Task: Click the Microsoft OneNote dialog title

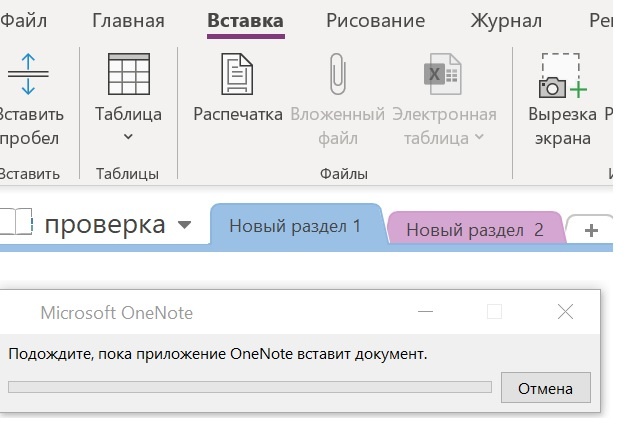Action: point(117,313)
